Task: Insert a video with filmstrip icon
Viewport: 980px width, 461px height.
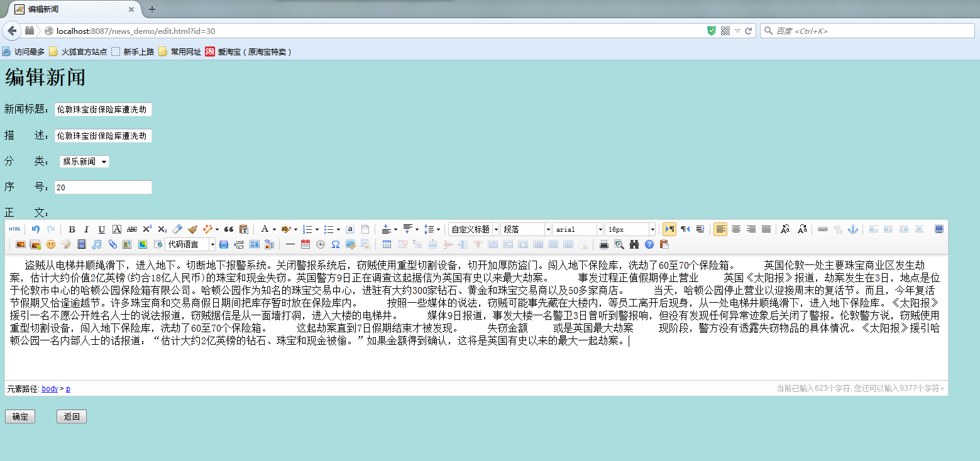Action: tap(81, 244)
